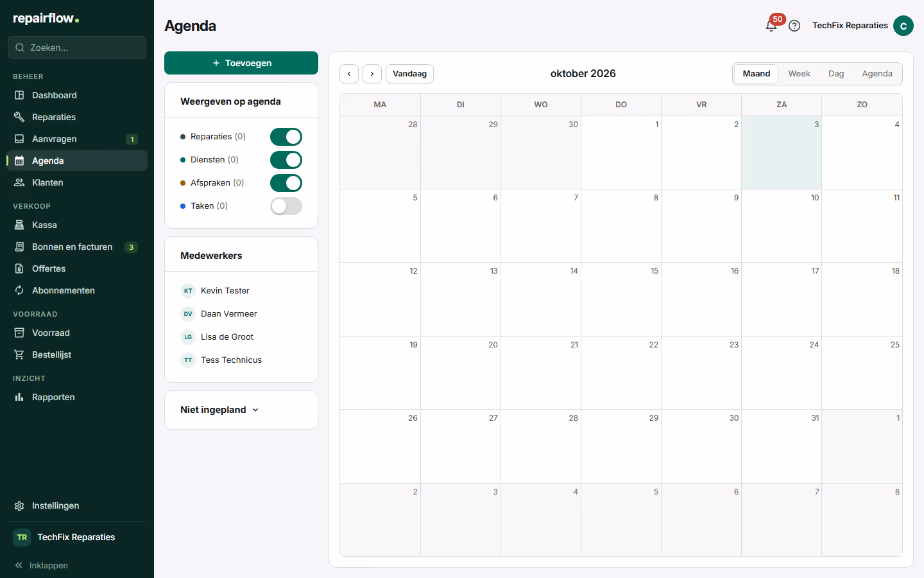This screenshot has height=578, width=924.
Task: Focus the Zoeken search field
Action: tap(77, 48)
